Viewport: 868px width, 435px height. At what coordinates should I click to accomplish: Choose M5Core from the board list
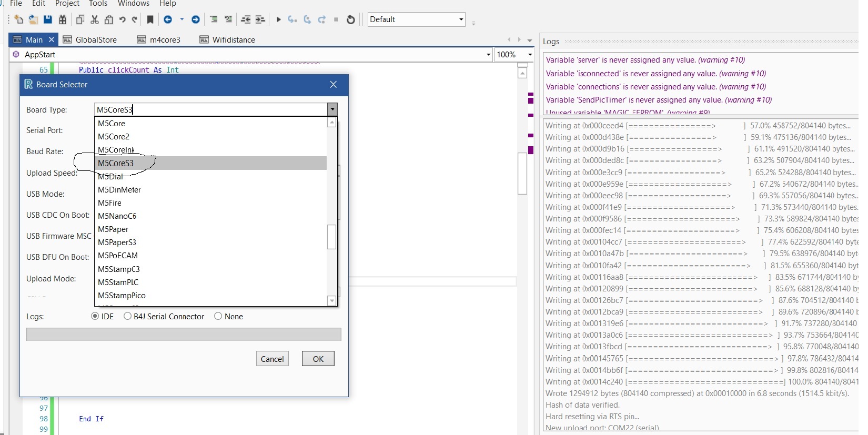210,124
